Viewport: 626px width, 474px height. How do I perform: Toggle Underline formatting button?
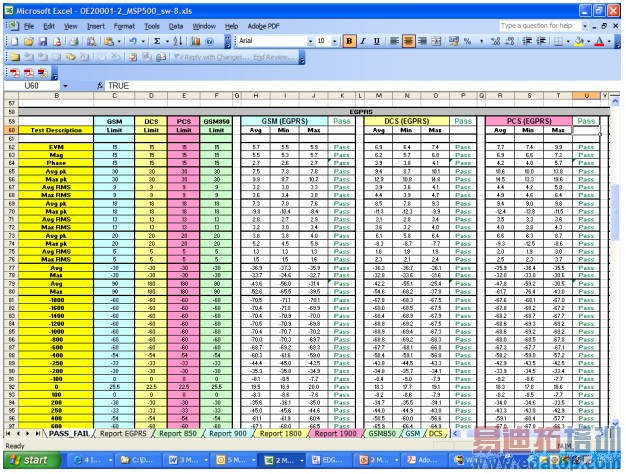click(x=377, y=41)
